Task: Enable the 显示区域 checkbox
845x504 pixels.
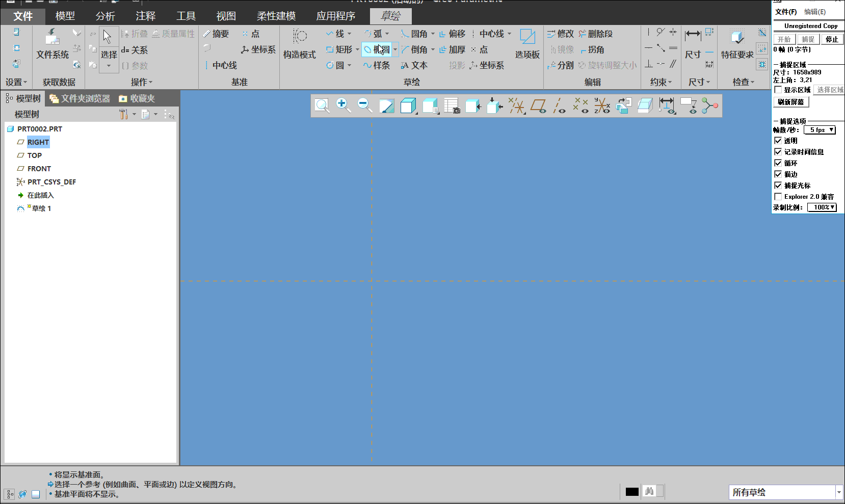Action: 778,90
